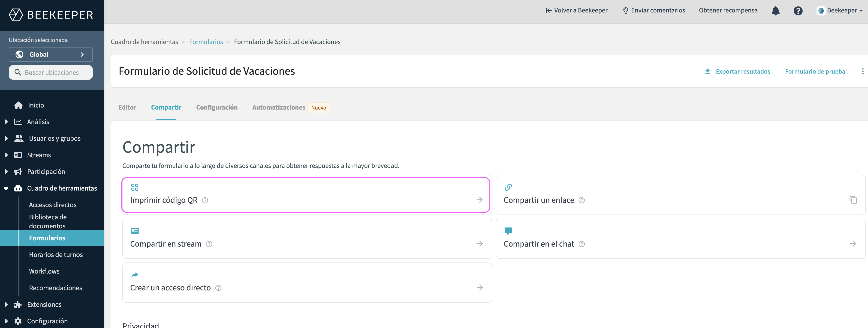868x328 pixels.
Task: Click the download icon beside Exportar resultados
Action: (707, 72)
